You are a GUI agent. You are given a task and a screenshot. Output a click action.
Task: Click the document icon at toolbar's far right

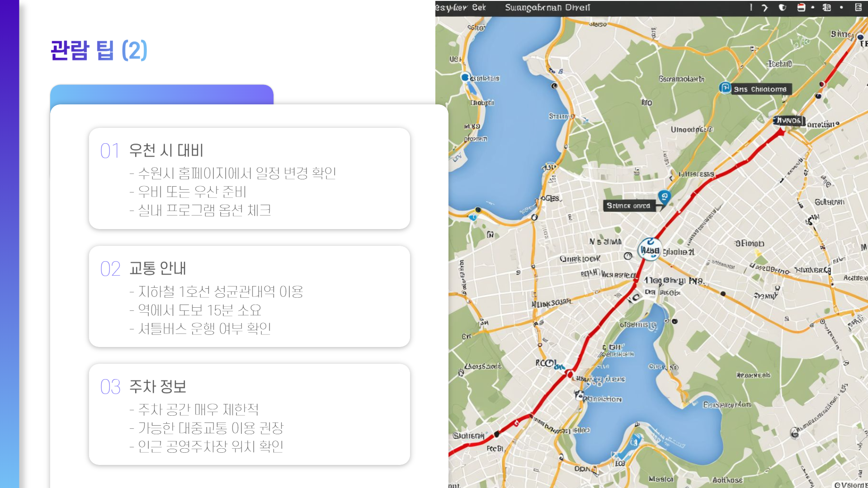coord(858,8)
